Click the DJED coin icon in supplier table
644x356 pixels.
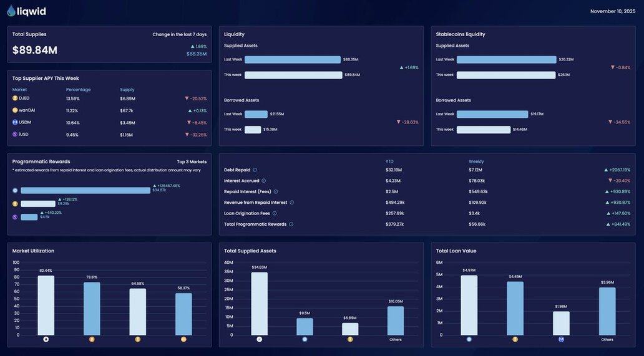[15, 98]
